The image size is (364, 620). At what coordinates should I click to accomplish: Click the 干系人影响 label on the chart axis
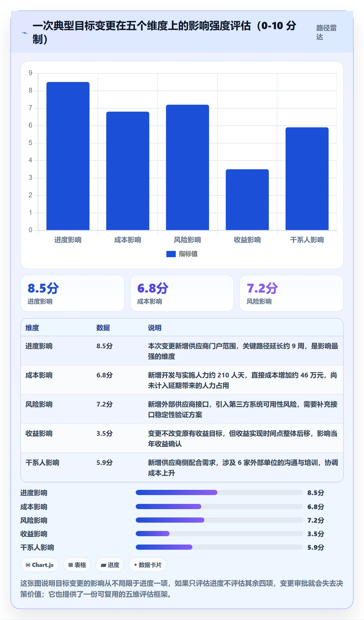307,240
